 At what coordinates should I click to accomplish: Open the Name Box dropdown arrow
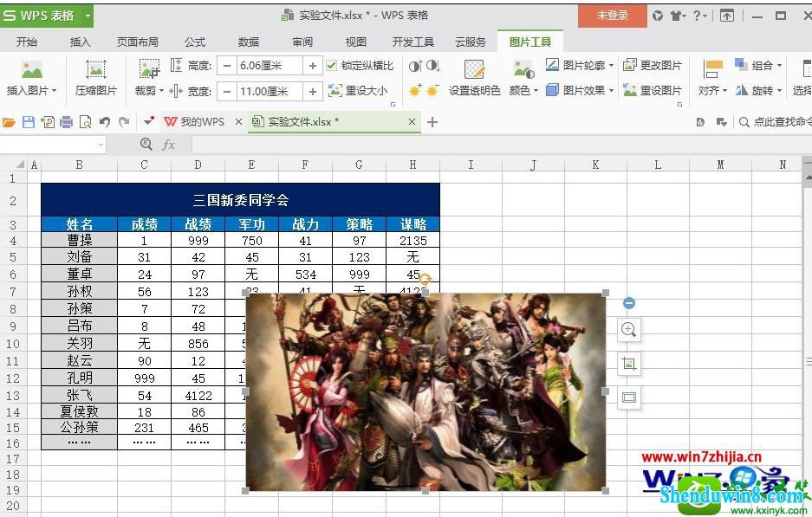[x=101, y=145]
